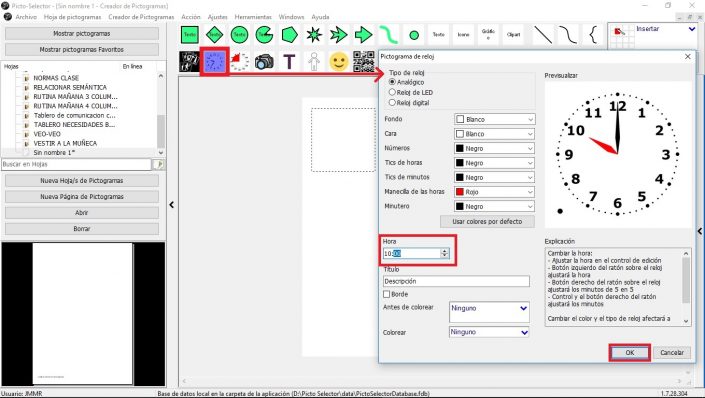705x398 pixels.
Task: Insert the green pentagon shape
Action: (289, 35)
